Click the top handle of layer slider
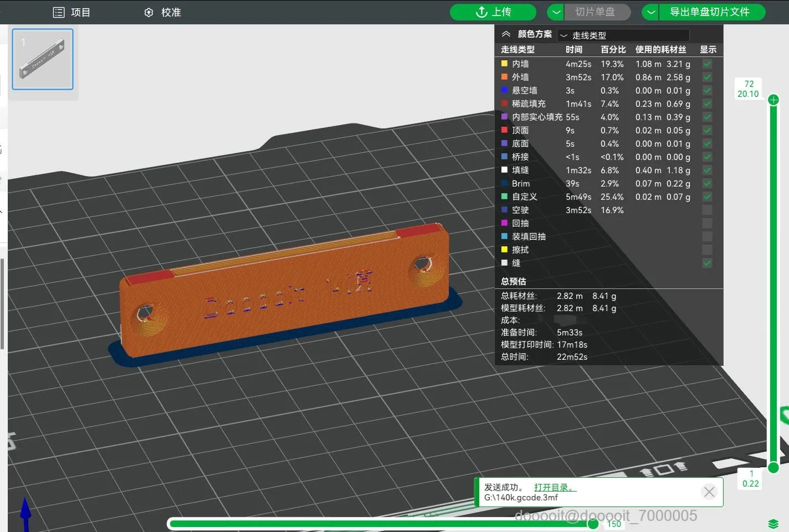This screenshot has height=532, width=789. (x=773, y=100)
